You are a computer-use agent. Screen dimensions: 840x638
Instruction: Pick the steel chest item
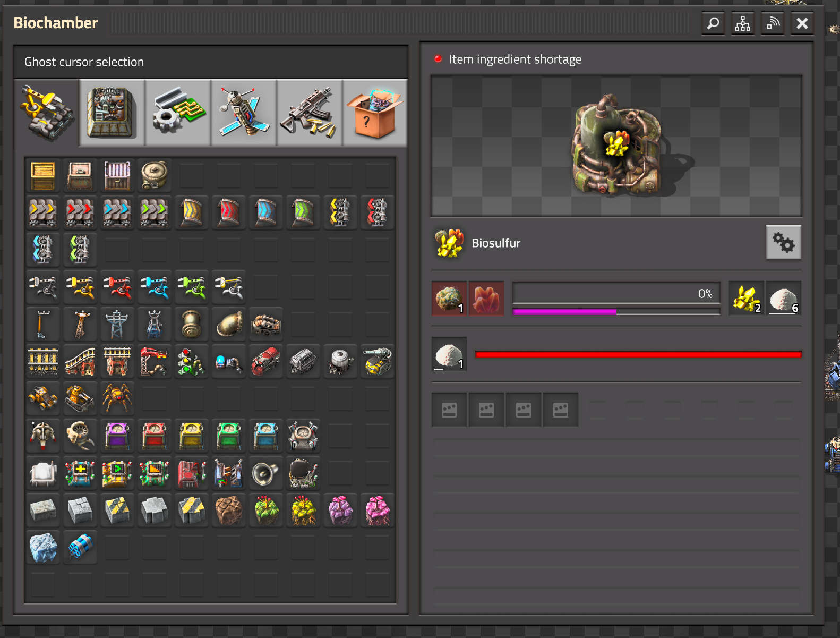(117, 176)
